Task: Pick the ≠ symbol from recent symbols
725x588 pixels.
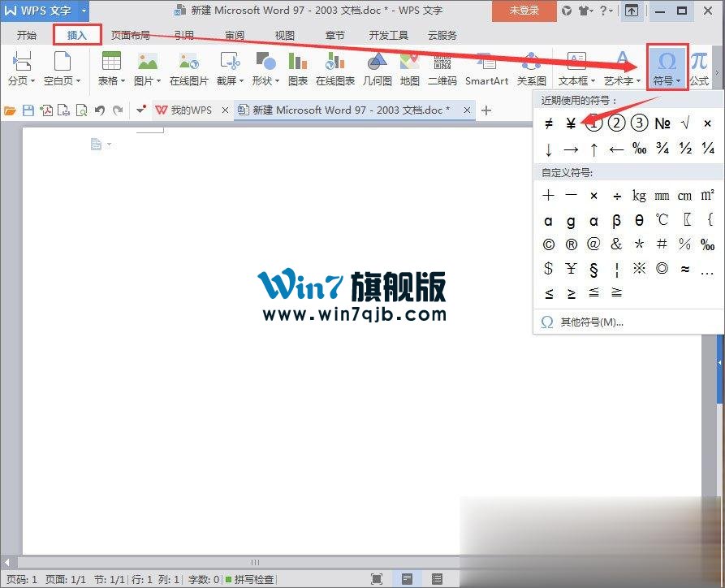Action: coord(548,123)
